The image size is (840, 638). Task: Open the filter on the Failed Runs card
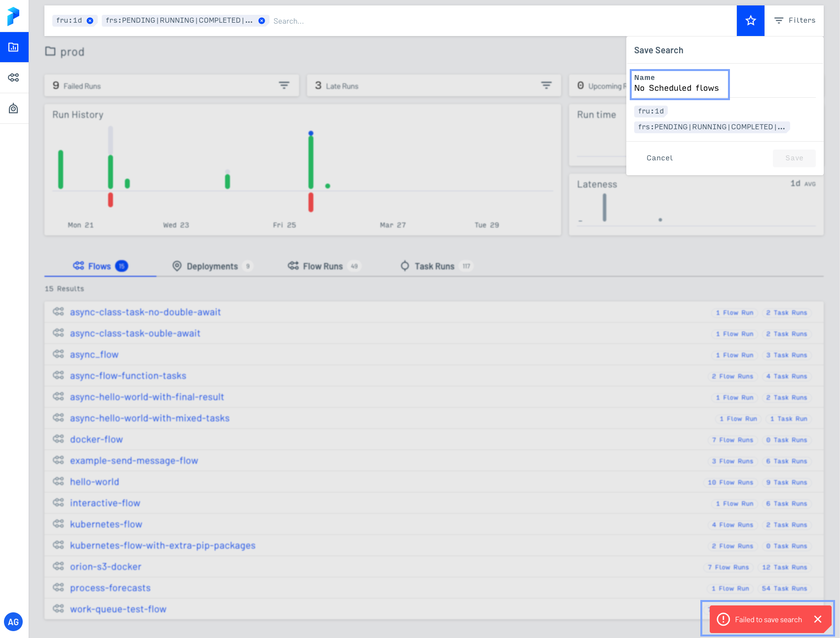click(x=284, y=85)
